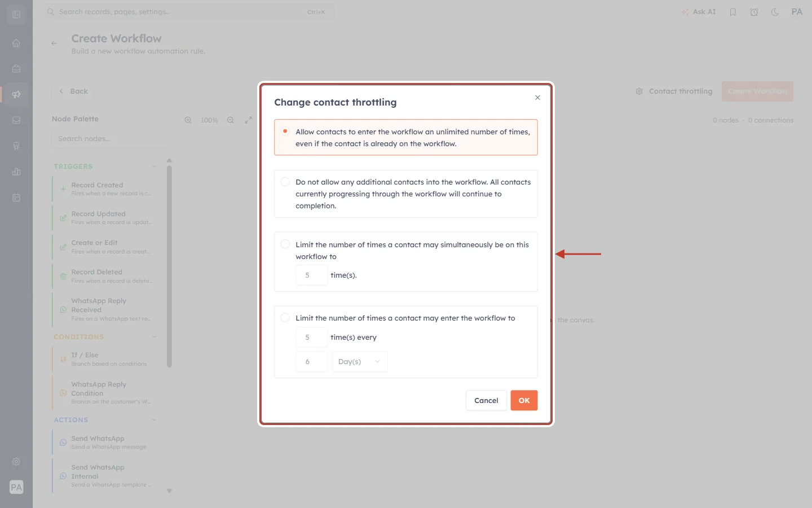This screenshot has height=508, width=812.
Task: Open the megaphone campaigns icon in sidebar
Action: (x=16, y=94)
